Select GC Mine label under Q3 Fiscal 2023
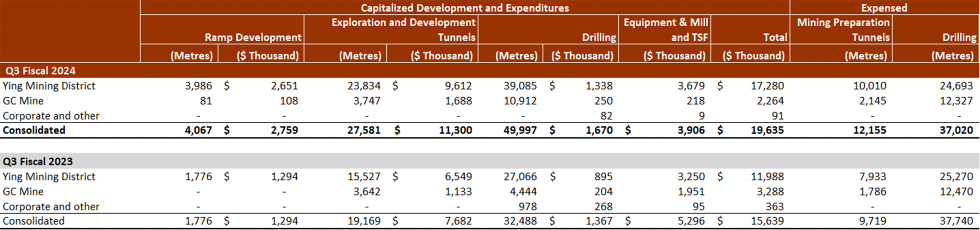This screenshot has height=230, width=980. point(23,192)
